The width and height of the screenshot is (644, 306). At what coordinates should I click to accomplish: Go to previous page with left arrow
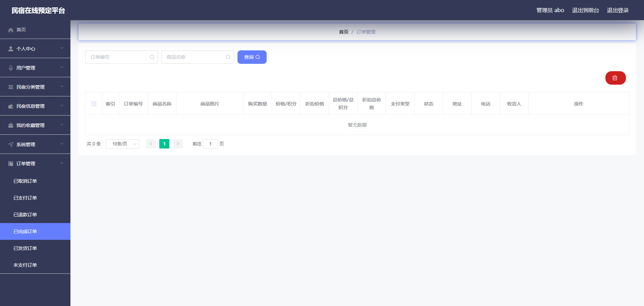[151, 144]
